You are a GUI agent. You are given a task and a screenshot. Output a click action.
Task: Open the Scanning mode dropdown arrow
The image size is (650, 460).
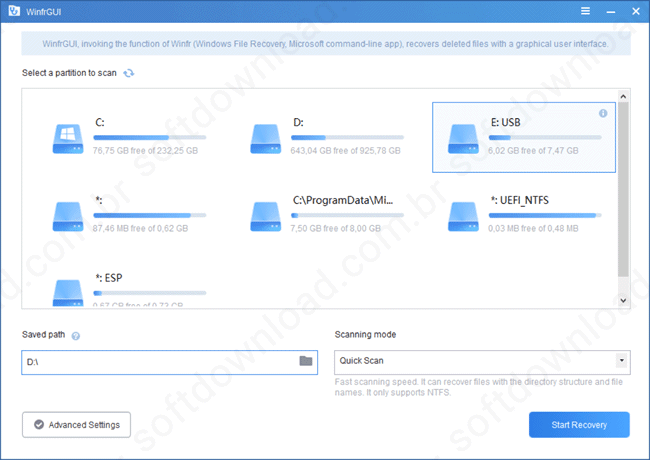[x=621, y=361]
